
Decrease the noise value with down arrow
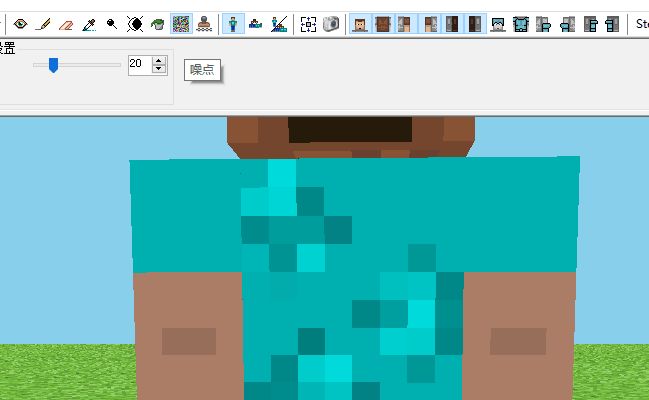pyautogui.click(x=159, y=69)
